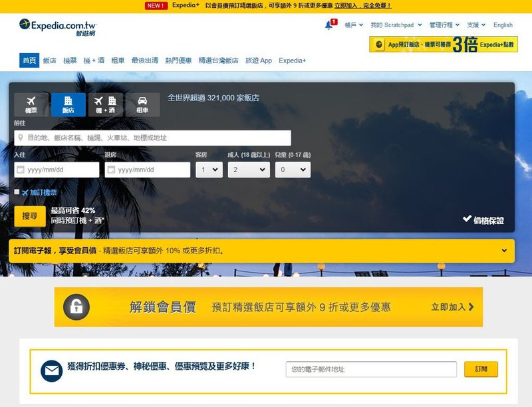Expand the 支援 support menu
532x407 pixels.
[476, 25]
